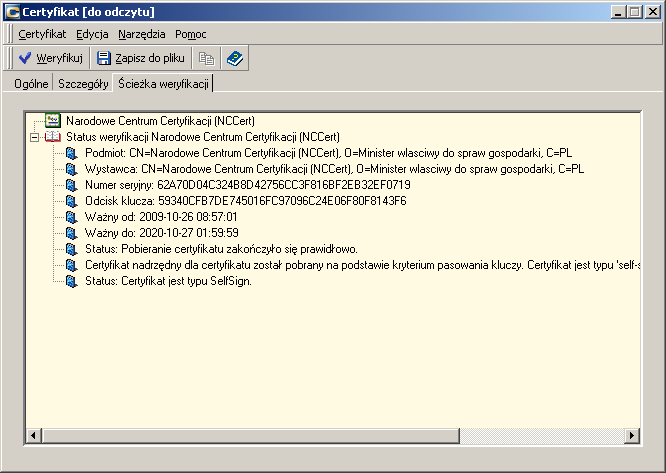Screen dimensions: 666x473
Task: Minimize the Certyfikat window
Action: tap(618, 12)
